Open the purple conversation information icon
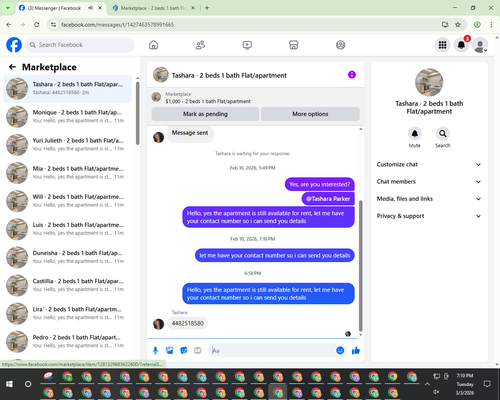The image size is (500, 400). click(352, 75)
